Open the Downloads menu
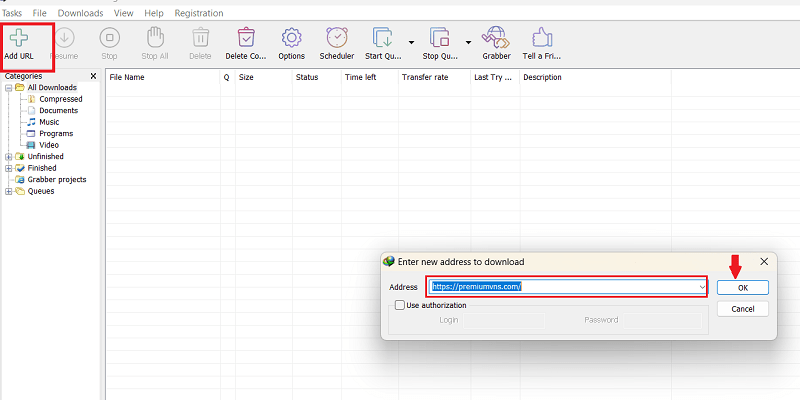Screen dimensions: 800x400 coord(80,13)
